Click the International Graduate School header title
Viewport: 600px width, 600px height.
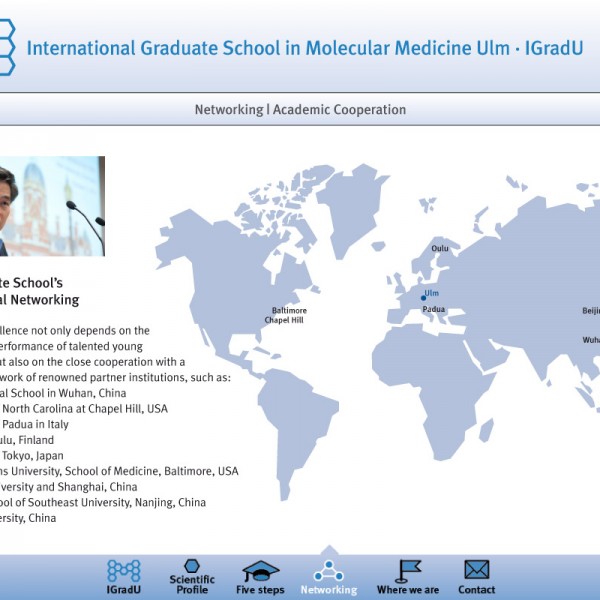pyautogui.click(x=305, y=48)
